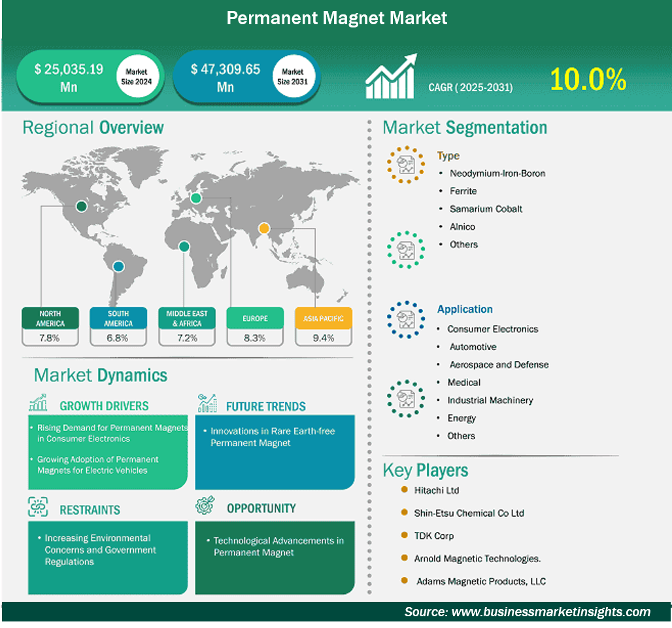This screenshot has height=628, width=672.
Task: Click the Growth Drivers icon
Action: click(39, 402)
